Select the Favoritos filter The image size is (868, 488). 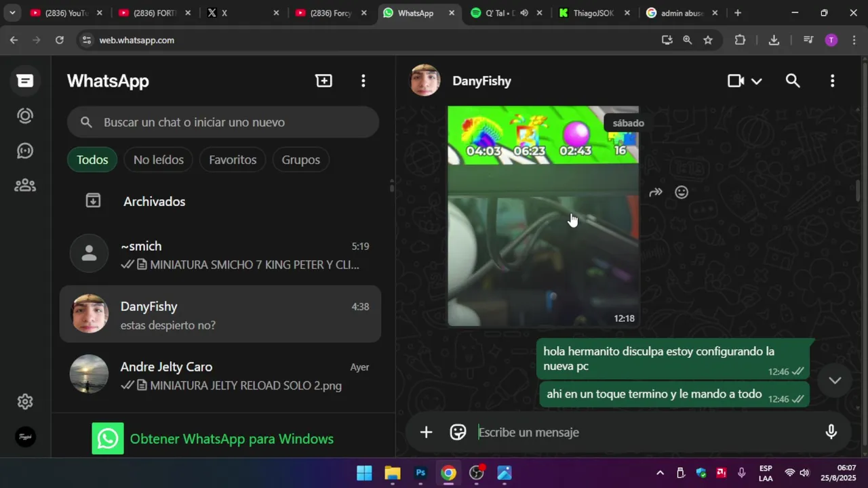pyautogui.click(x=233, y=160)
